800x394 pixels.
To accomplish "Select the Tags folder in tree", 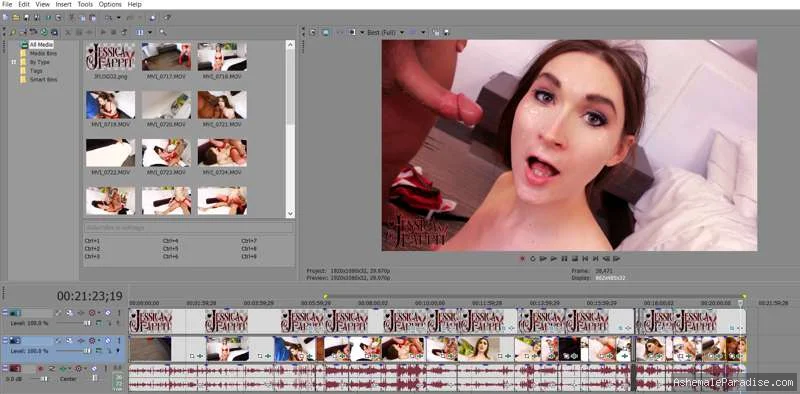I will (x=36, y=71).
